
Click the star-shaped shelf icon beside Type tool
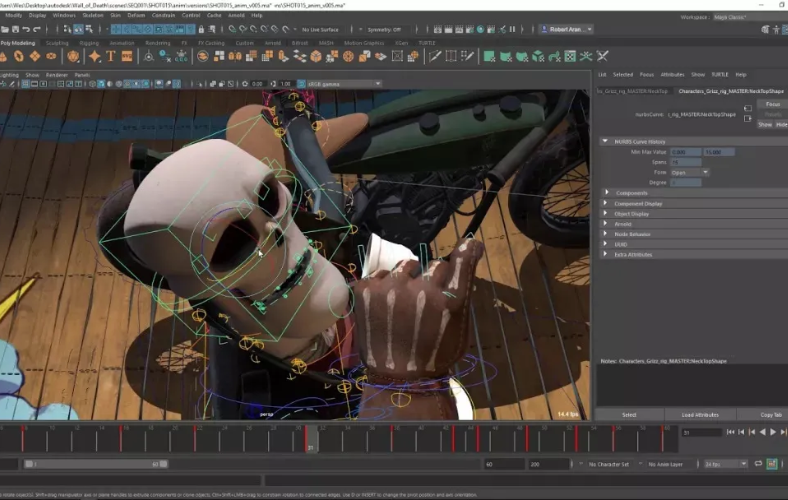pos(95,57)
